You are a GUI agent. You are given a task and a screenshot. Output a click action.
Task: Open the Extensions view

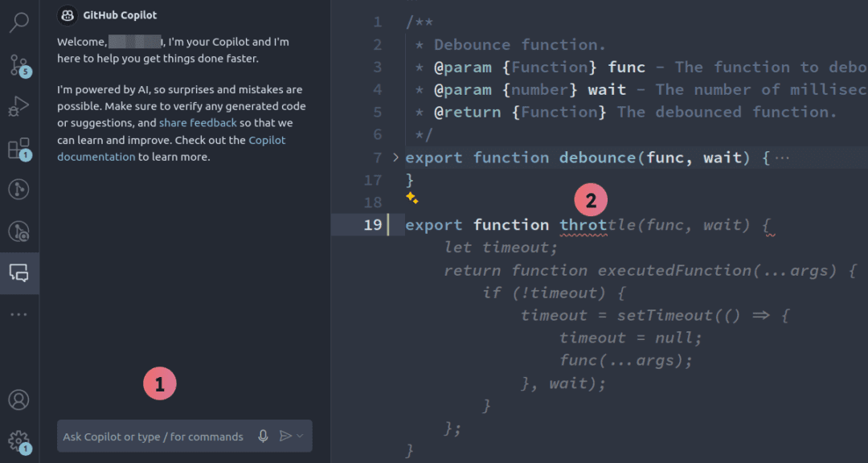(19, 147)
